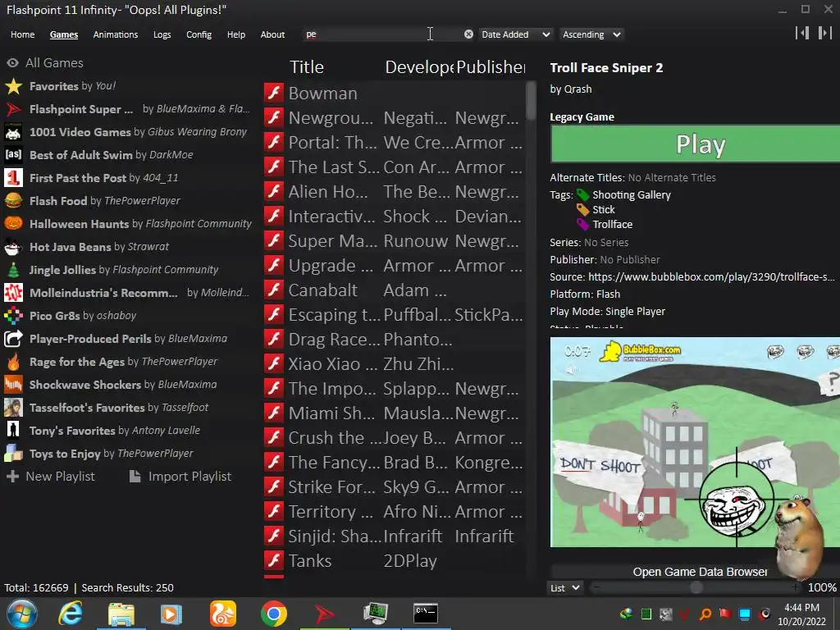Toggle the left sidebar panel icon
The width and height of the screenshot is (840, 630).
tap(802, 33)
